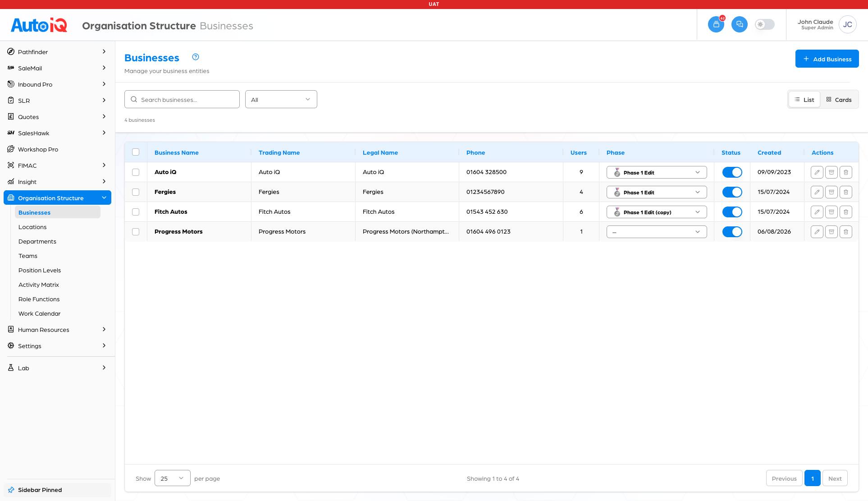This screenshot has width=868, height=501.
Task: Go to the Next page
Action: 835,478
